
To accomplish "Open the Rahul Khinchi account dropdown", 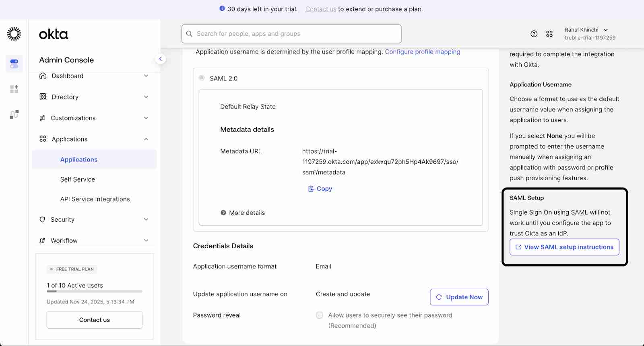I will [590, 34].
